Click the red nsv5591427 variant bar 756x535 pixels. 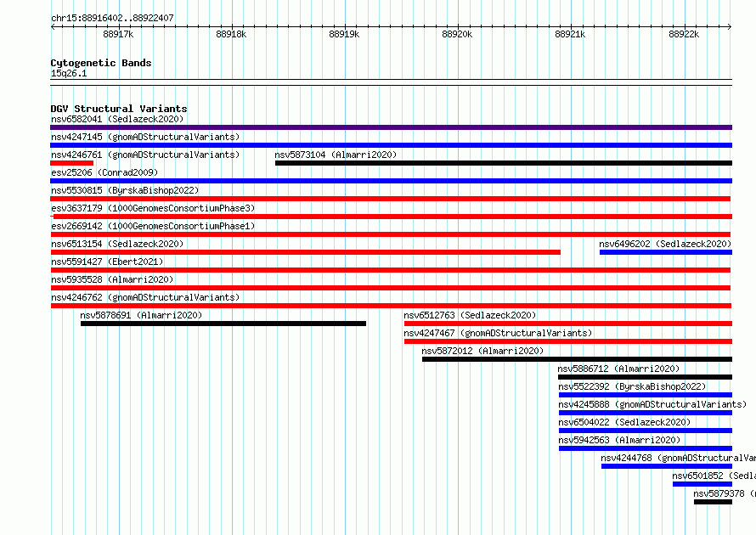(x=390, y=270)
